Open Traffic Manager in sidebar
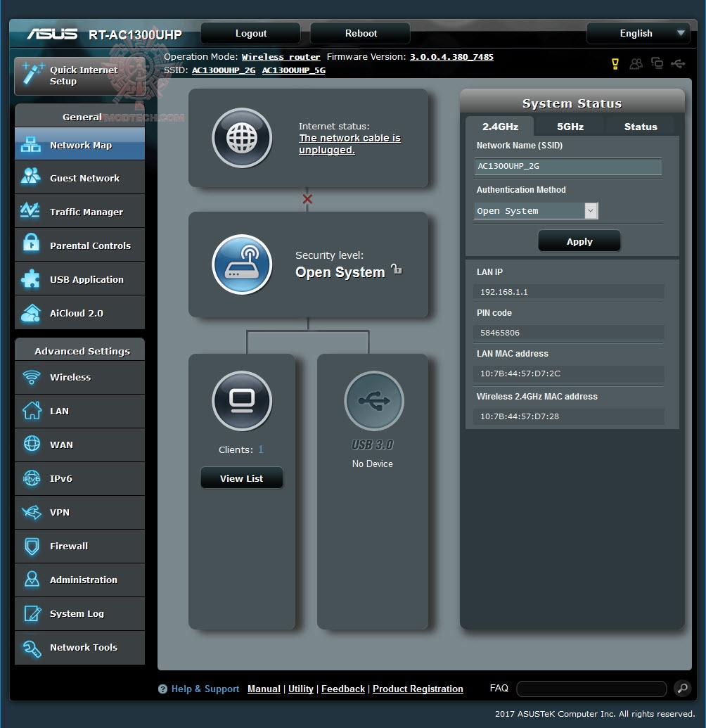The height and width of the screenshot is (728, 706). point(80,212)
